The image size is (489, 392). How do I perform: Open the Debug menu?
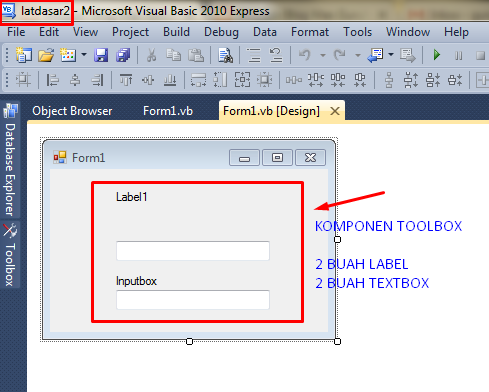coord(221,32)
